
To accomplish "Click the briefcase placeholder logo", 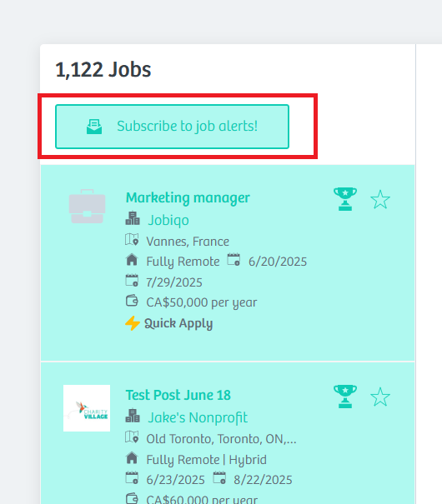I will [x=88, y=207].
